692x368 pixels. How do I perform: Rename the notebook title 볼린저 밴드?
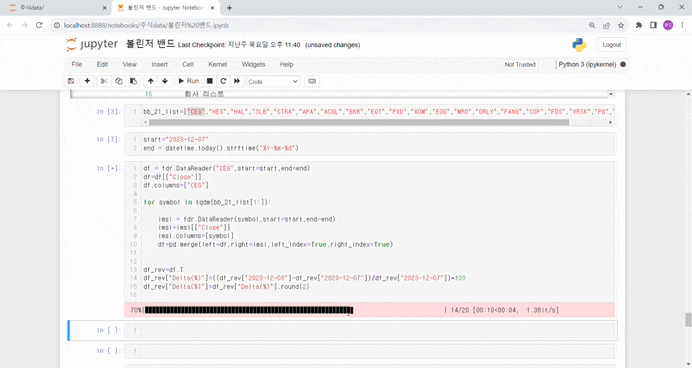click(x=150, y=44)
